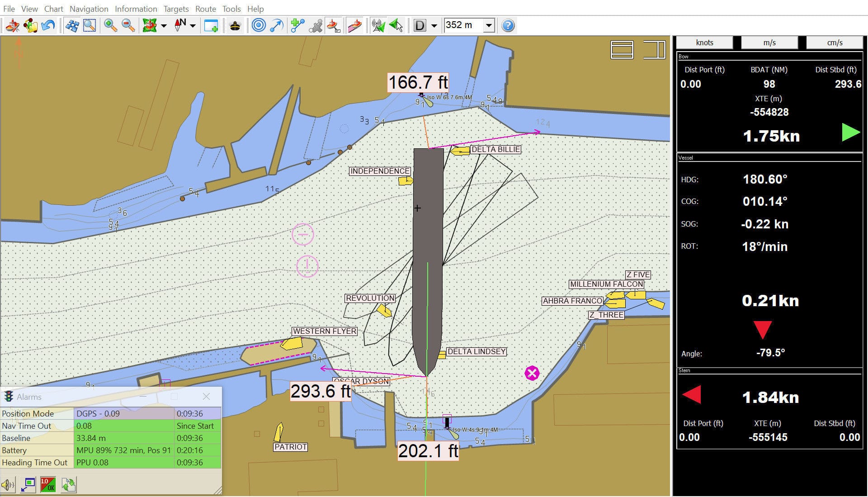Open the Help question mark icon
Image resolution: width=868 pixels, height=497 pixels.
click(508, 25)
